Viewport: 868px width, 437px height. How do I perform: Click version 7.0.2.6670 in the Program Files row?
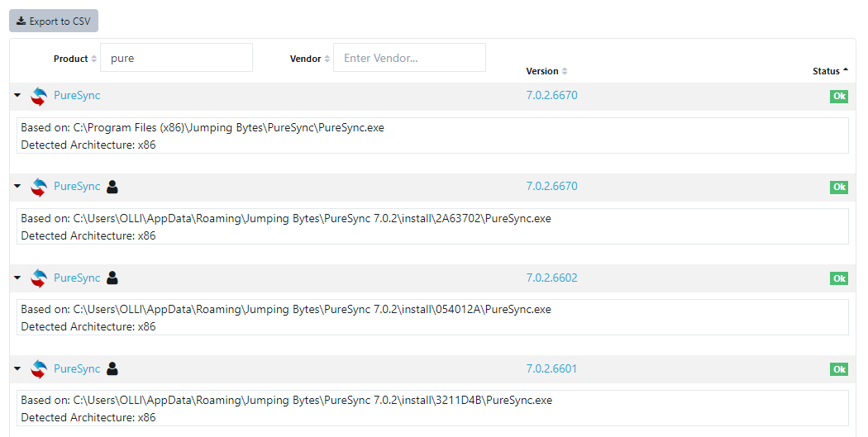(x=552, y=95)
